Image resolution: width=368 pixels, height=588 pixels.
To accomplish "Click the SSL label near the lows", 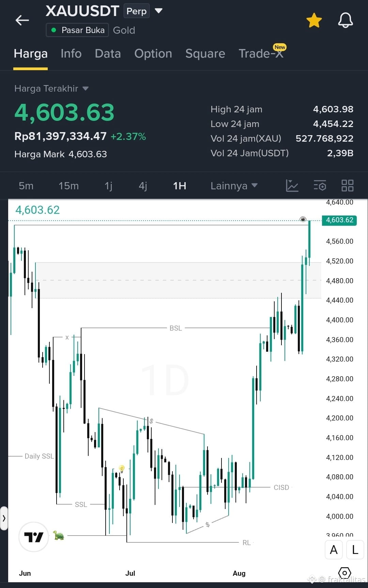I will point(81,505).
